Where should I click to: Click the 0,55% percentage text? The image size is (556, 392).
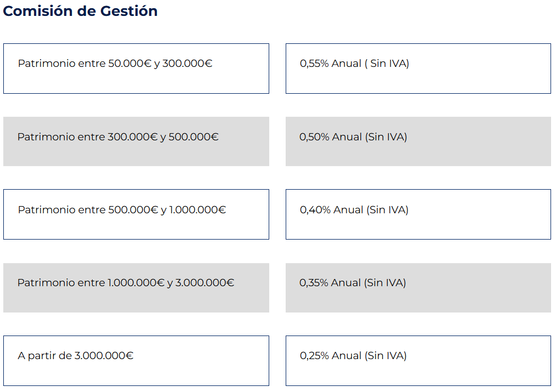(x=314, y=64)
